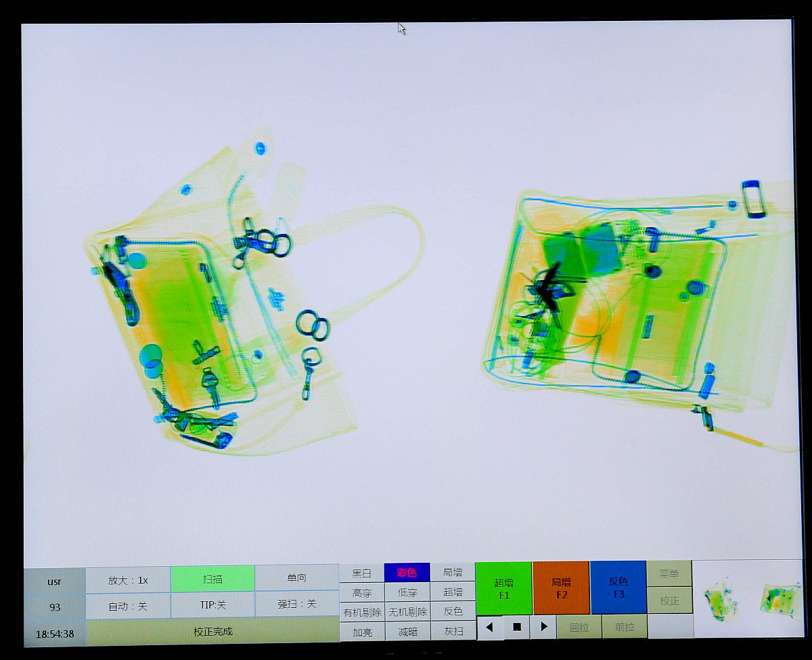Click the usr user label
Image resolution: width=812 pixels, height=660 pixels.
tap(54, 582)
